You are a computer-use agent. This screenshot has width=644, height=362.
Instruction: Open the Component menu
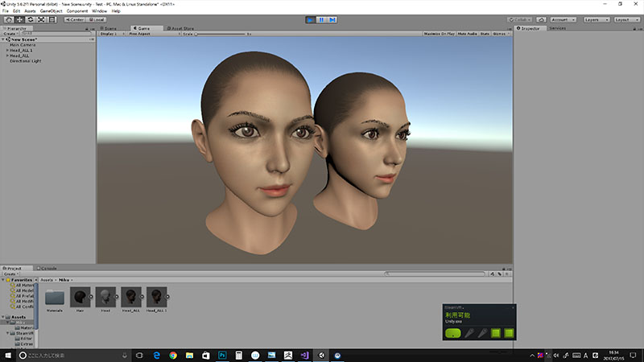point(77,11)
